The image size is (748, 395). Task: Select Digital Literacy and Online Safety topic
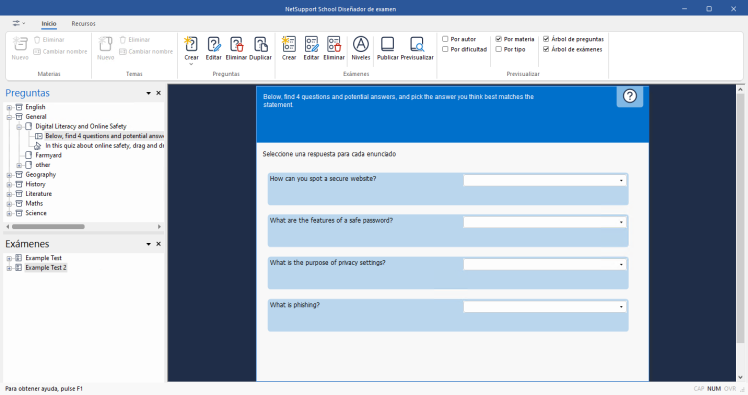(81, 126)
